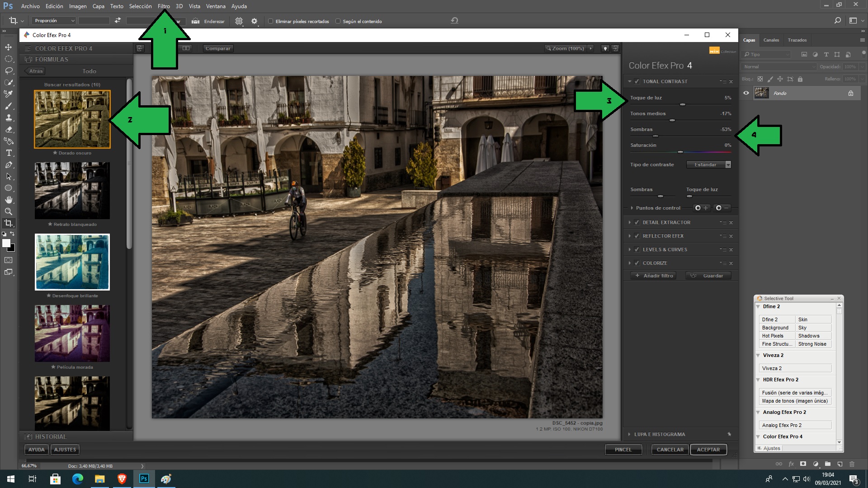Select the Hand tool
The width and height of the screenshot is (868, 488).
click(x=9, y=200)
